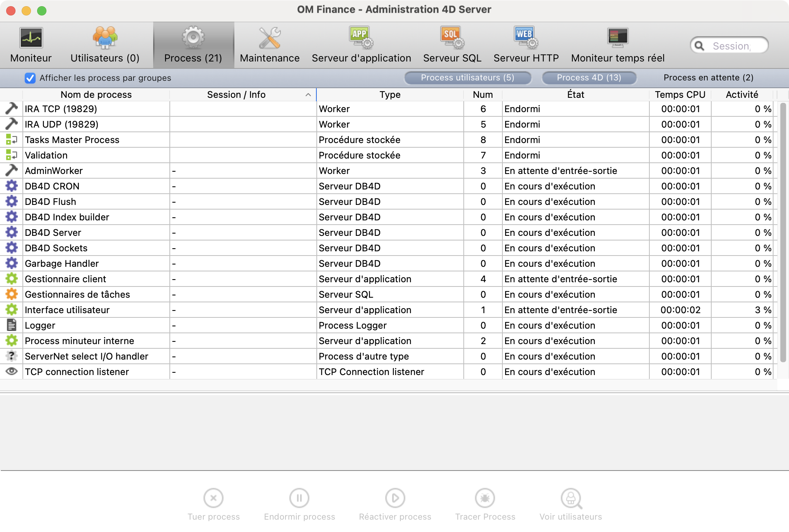This screenshot has height=532, width=789.
Task: Sort by Activité column header
Action: click(x=742, y=95)
